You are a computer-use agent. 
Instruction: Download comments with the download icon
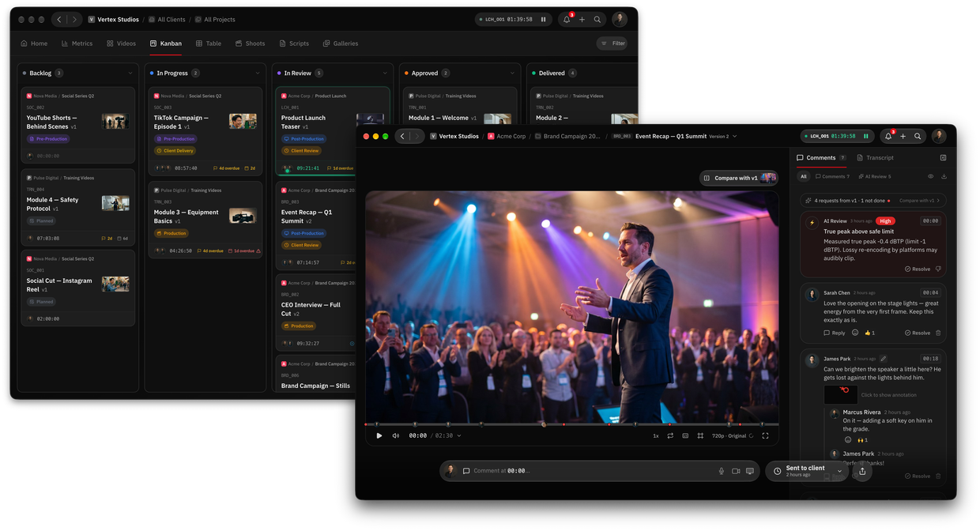tap(944, 176)
